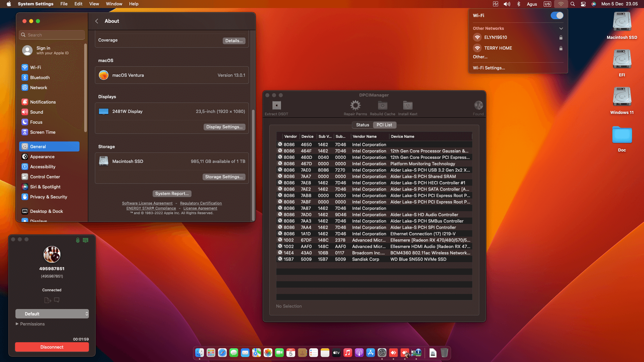The height and width of the screenshot is (362, 644).
Task: Open the Help menu
Action: point(134,4)
